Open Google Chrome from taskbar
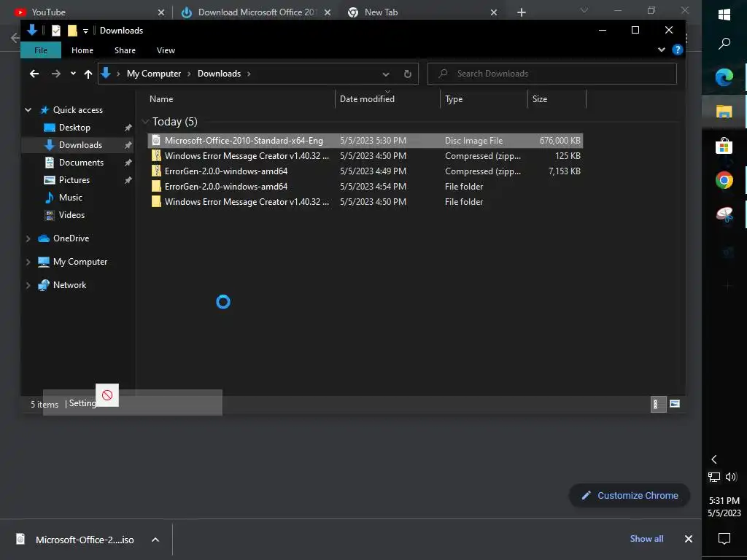This screenshot has height=560, width=747. pos(724,181)
